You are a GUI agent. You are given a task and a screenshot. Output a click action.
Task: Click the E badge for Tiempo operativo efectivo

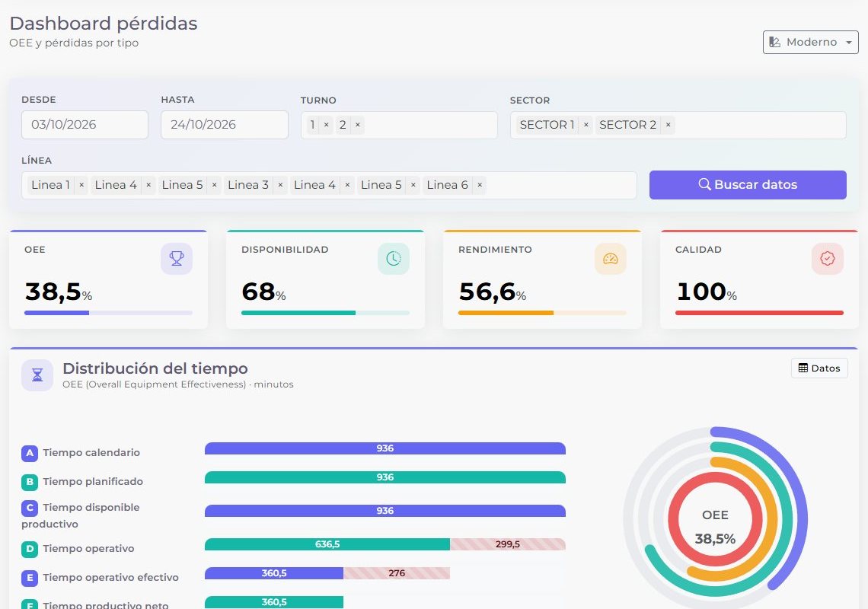pyautogui.click(x=30, y=578)
